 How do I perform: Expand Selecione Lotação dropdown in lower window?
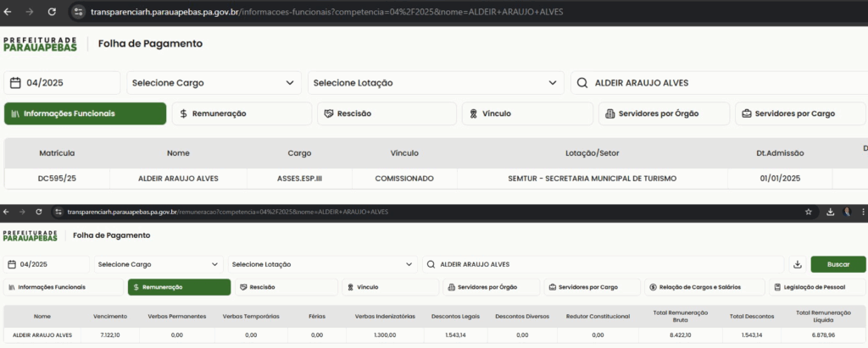pos(323,264)
